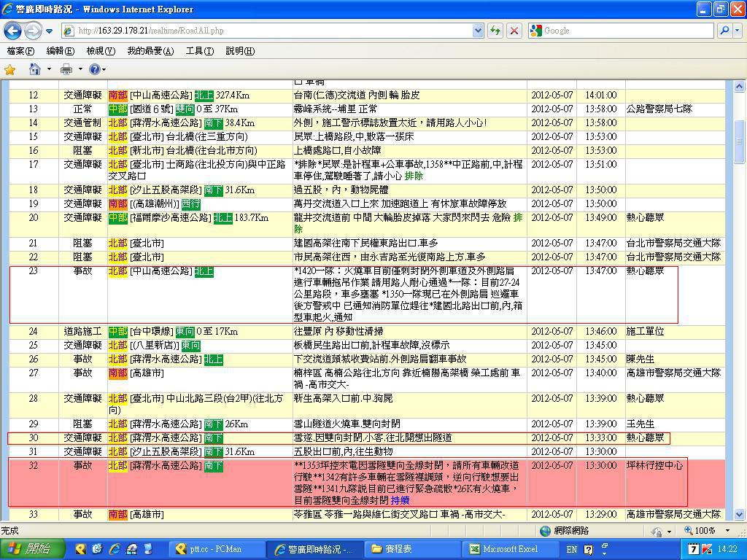Print the page using the printer icon
Image resolution: width=747 pixels, height=560 pixels.
pyautogui.click(x=66, y=69)
